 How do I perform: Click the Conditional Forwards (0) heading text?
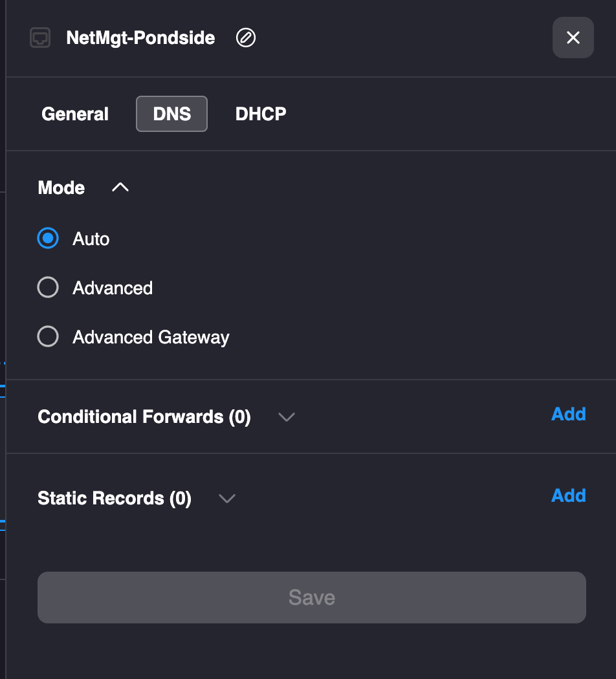coord(144,417)
